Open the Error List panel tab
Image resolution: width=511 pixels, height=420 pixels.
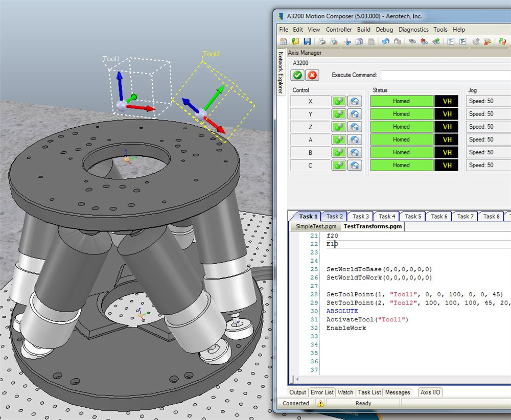click(322, 392)
